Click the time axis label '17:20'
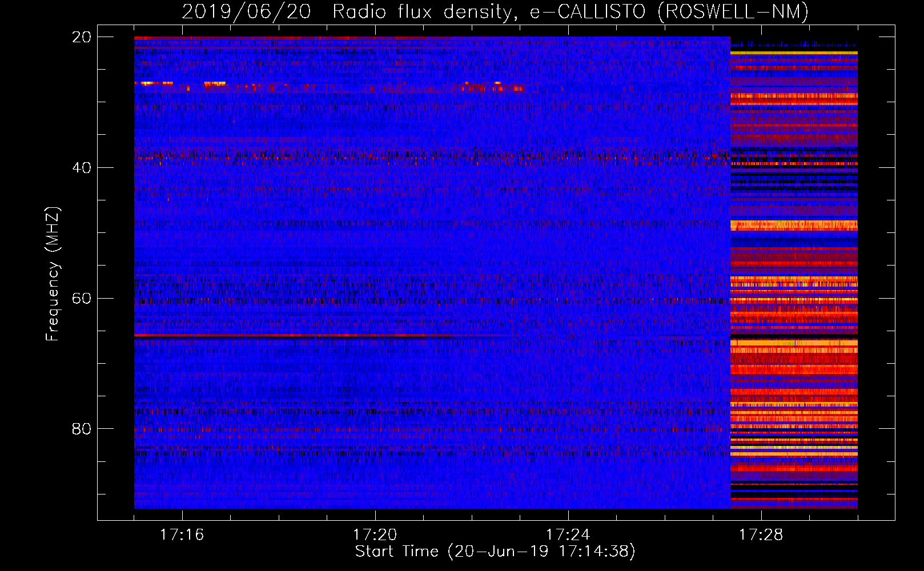 pos(375,535)
